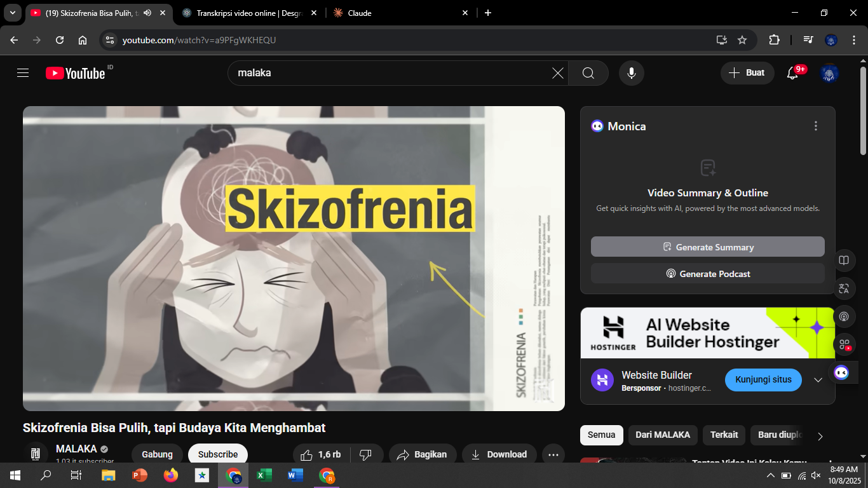This screenshot has height=488, width=868.
Task: Click the Download button
Action: coord(499,454)
